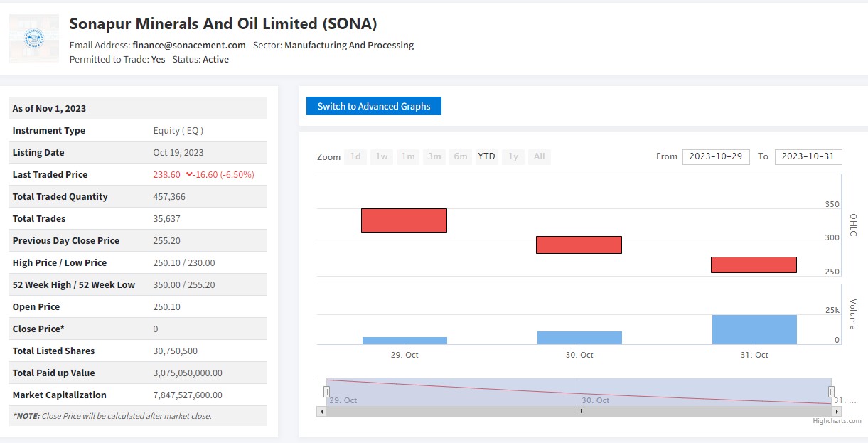Click the red down-arrow price change icon
The image size is (868, 443).
189,174
